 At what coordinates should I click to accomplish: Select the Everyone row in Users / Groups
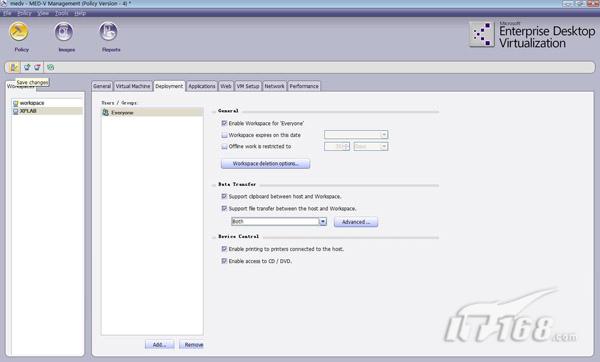tap(152, 113)
